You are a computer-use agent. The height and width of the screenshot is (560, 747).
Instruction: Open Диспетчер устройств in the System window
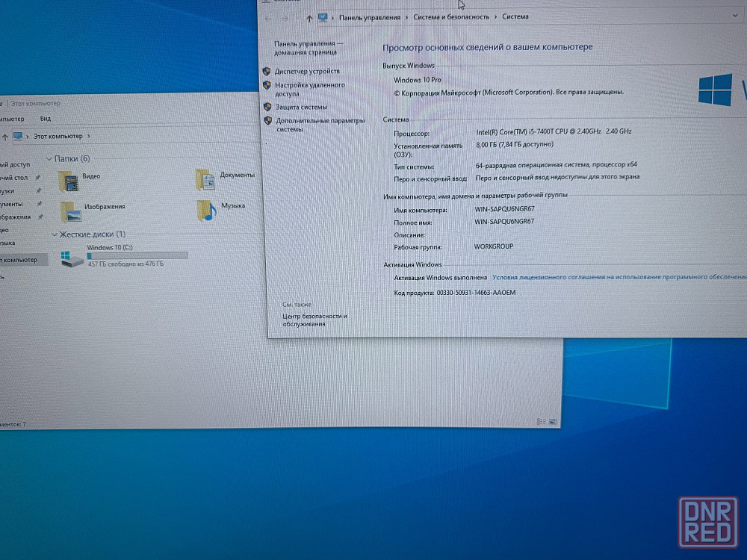click(307, 72)
